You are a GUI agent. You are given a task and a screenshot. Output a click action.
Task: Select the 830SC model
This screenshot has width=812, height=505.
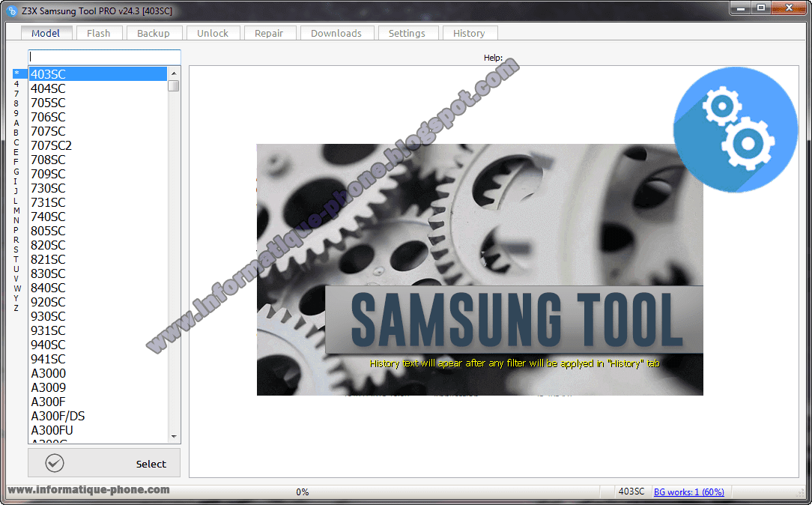(x=98, y=273)
